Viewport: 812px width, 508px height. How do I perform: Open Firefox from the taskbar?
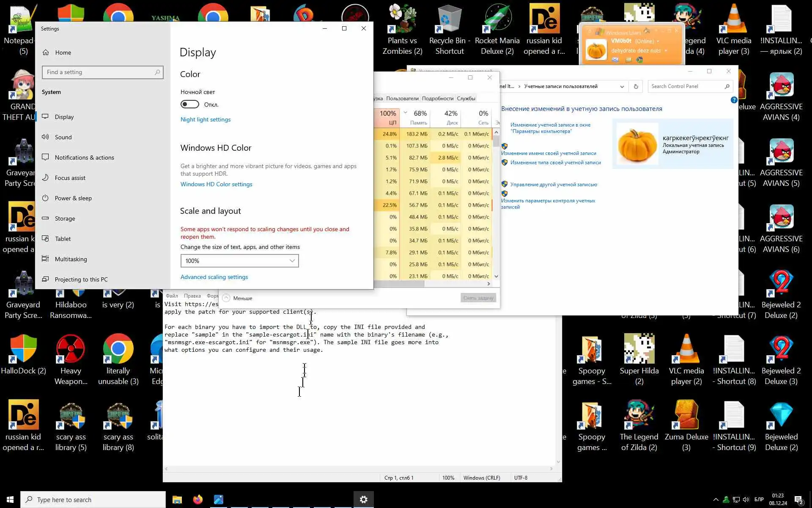click(x=198, y=500)
